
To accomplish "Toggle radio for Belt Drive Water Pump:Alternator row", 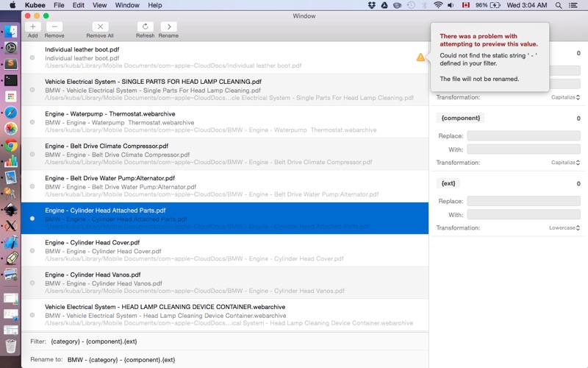I will point(32,186).
